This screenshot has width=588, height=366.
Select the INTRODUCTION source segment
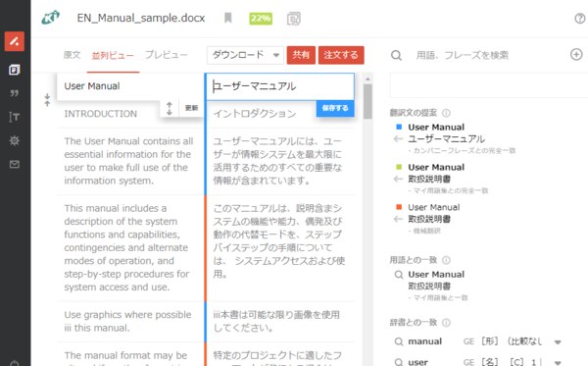[101, 114]
